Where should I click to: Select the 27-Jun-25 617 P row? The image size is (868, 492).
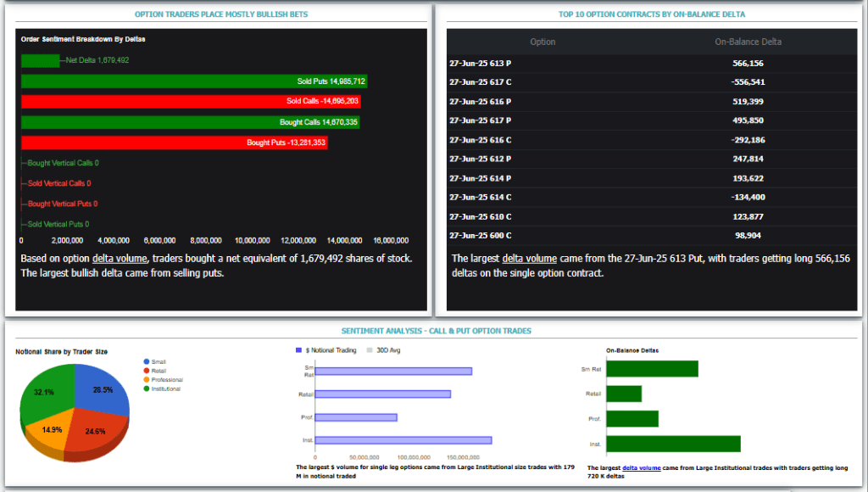652,120
